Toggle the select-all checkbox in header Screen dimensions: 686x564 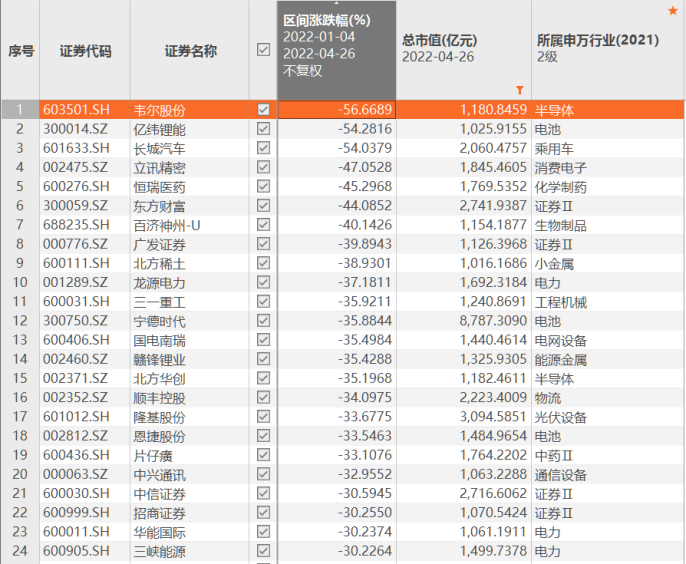pos(263,50)
